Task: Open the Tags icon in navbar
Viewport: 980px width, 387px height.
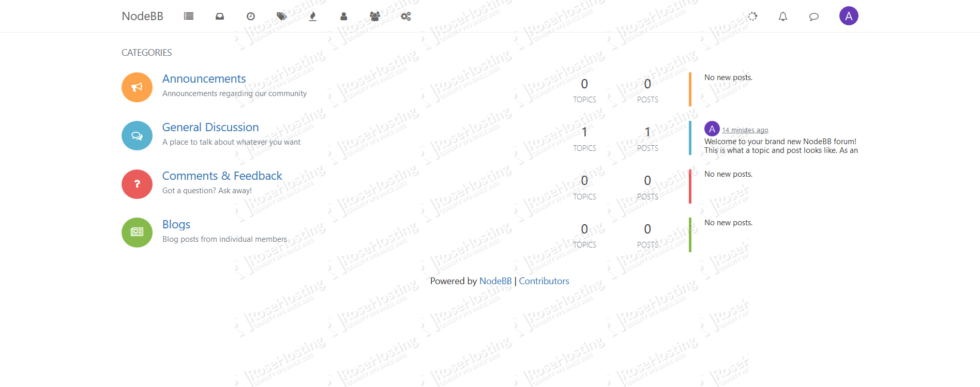Action: (x=282, y=17)
